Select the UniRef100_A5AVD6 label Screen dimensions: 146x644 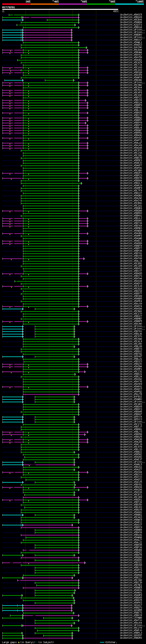131,309
